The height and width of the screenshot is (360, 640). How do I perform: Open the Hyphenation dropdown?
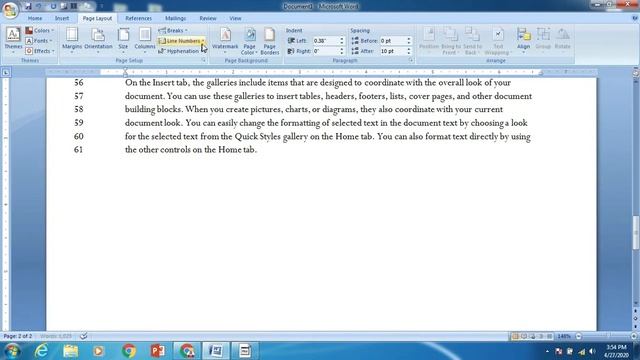179,51
